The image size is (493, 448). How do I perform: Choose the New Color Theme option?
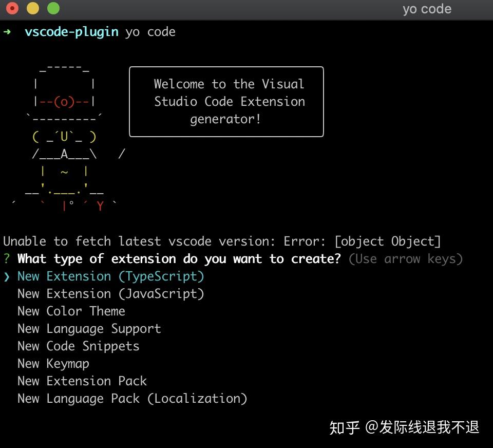point(71,311)
